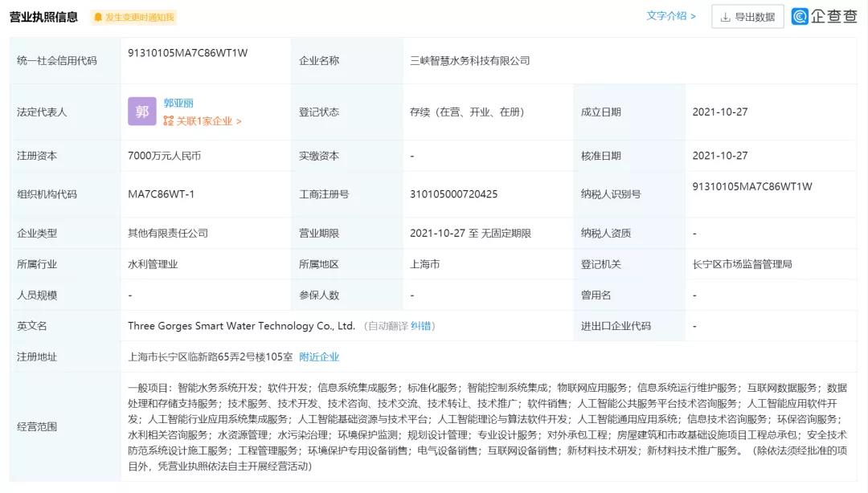Click the registration authority 长宁区市场监督管理局

pyautogui.click(x=742, y=263)
